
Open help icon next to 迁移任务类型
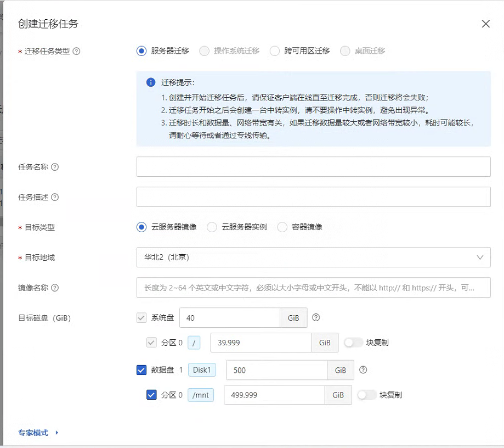pyautogui.click(x=76, y=51)
